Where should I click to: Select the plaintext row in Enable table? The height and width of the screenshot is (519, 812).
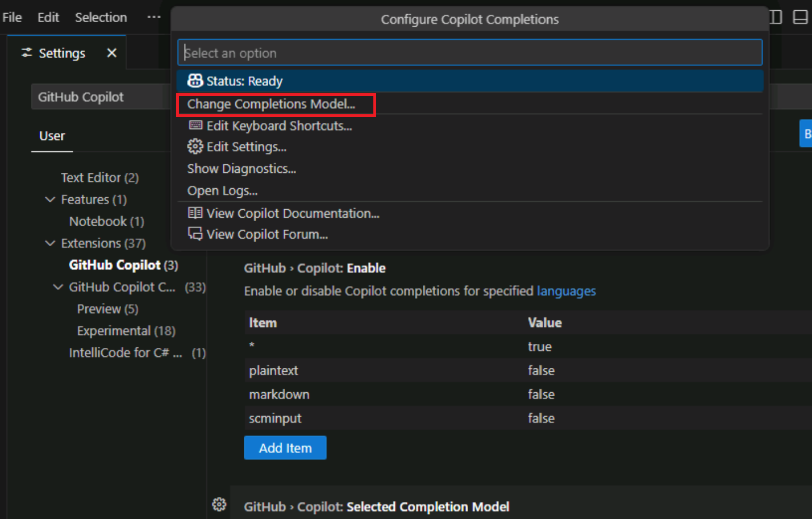pyautogui.click(x=528, y=370)
